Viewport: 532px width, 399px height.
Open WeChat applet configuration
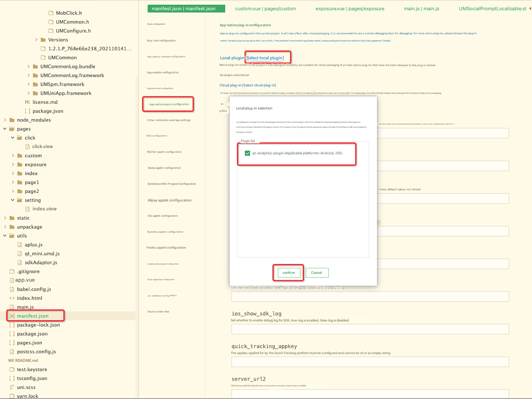(x=164, y=152)
